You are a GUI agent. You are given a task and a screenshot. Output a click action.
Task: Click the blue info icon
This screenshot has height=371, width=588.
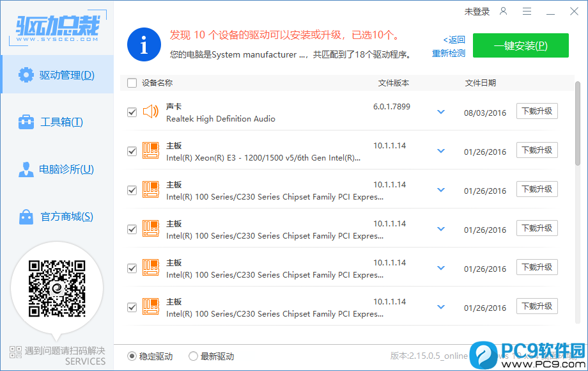click(144, 44)
